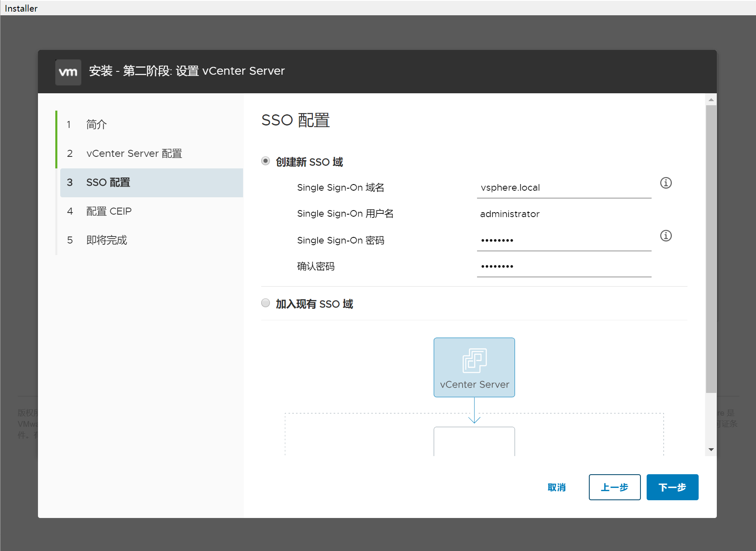Screen dimensions: 756x551
Task: Click the 确认密码 input field
Action: tap(563, 267)
